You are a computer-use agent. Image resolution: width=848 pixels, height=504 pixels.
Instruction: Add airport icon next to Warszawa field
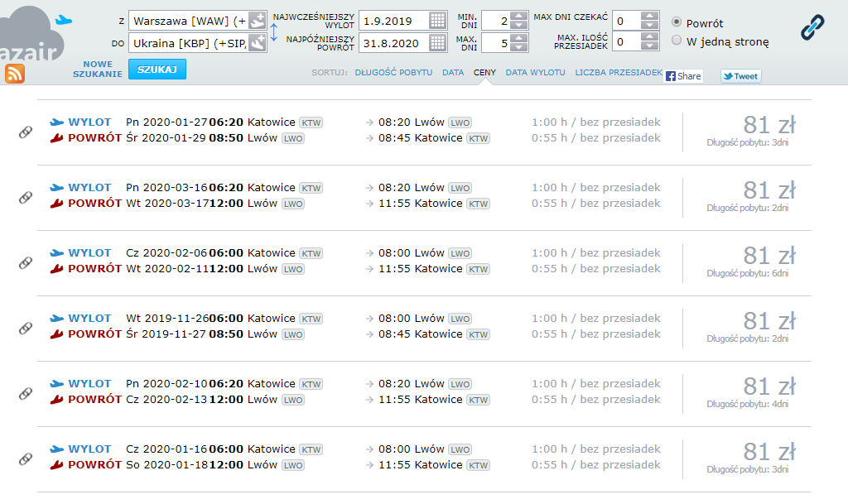[258, 21]
